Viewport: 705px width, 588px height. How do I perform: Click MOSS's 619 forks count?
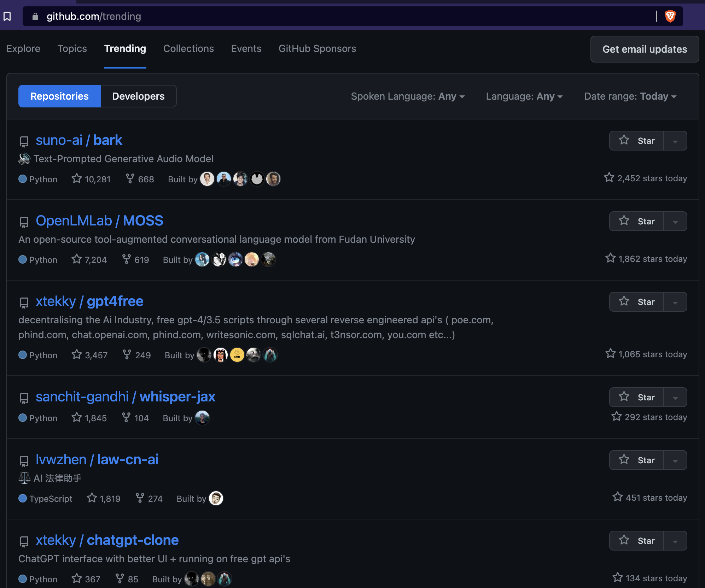(x=135, y=259)
